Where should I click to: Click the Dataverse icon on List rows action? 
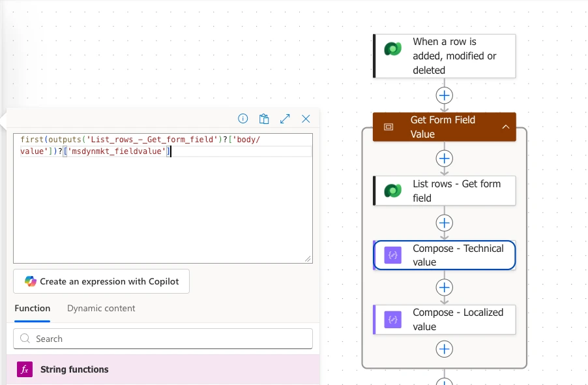[x=392, y=191]
